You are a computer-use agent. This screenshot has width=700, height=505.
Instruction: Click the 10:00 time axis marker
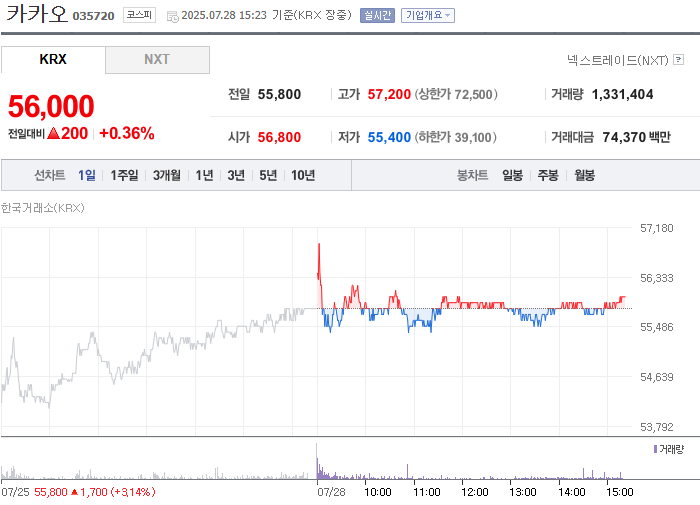(x=378, y=492)
